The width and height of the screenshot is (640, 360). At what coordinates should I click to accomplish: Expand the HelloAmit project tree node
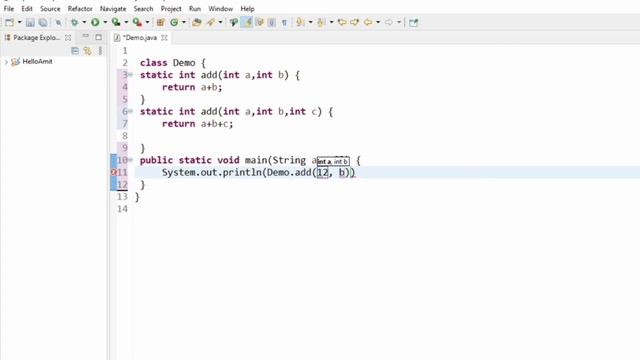[6, 62]
